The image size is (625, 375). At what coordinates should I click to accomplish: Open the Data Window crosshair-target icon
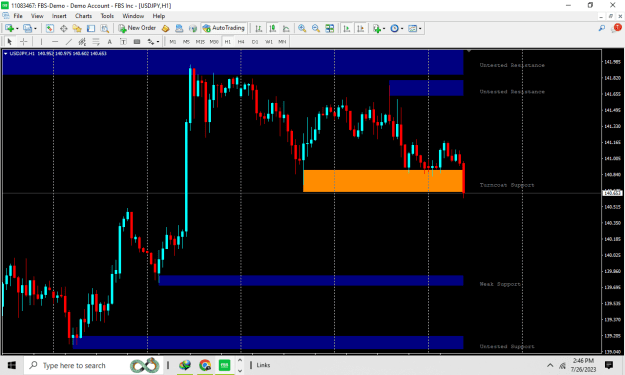pos(63,28)
